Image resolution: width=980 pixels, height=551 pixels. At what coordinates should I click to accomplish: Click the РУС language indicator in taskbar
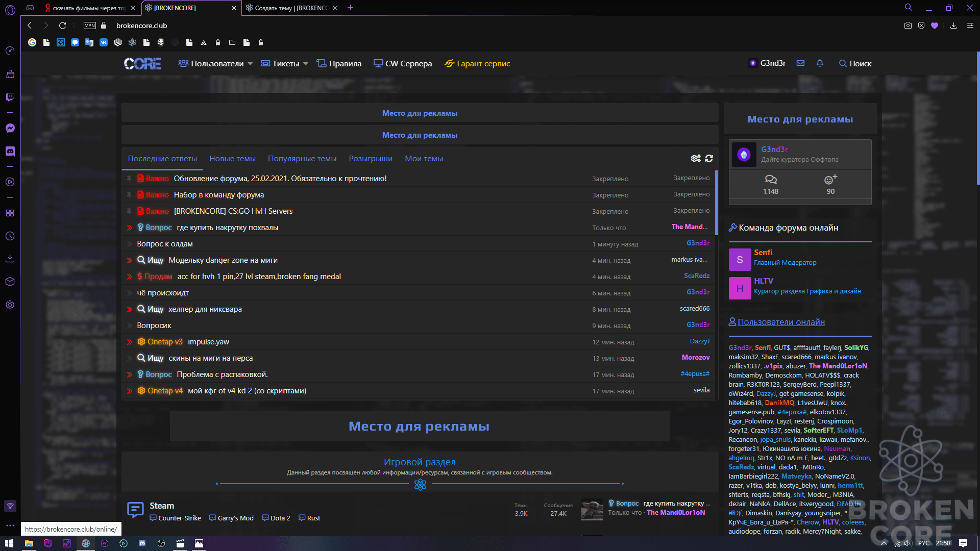924,543
